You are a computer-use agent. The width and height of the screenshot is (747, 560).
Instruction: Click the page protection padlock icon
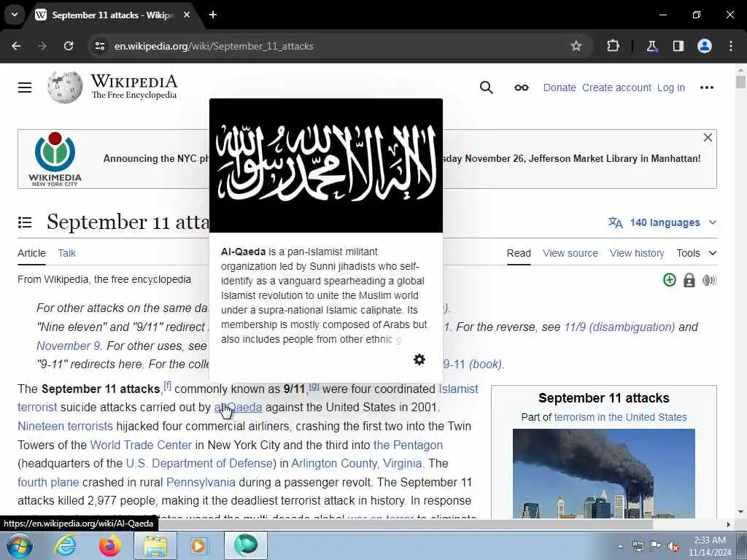coord(689,280)
